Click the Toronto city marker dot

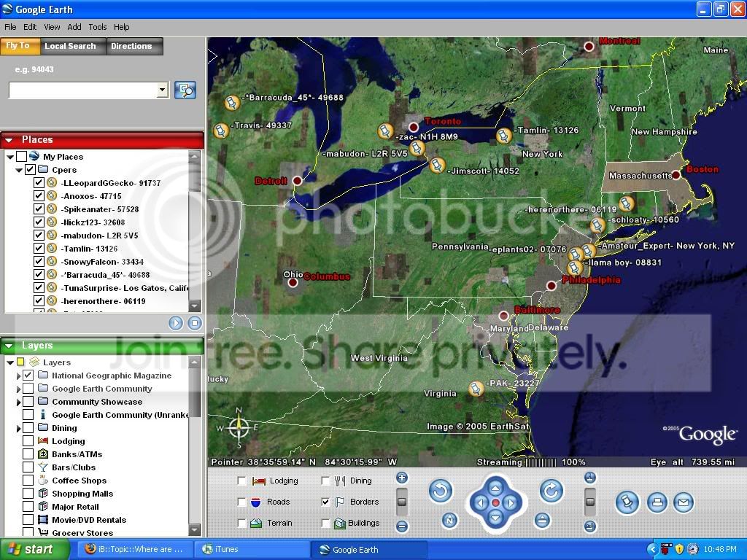click(x=414, y=127)
